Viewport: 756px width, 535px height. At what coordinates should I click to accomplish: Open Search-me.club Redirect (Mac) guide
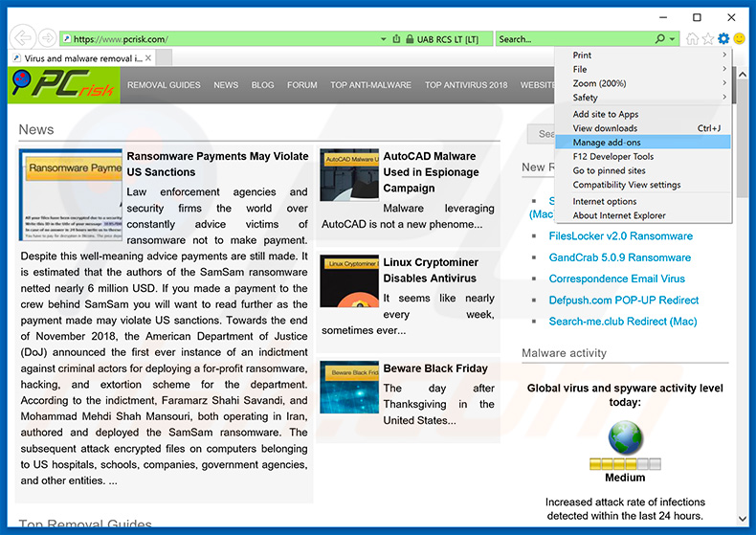coord(622,321)
